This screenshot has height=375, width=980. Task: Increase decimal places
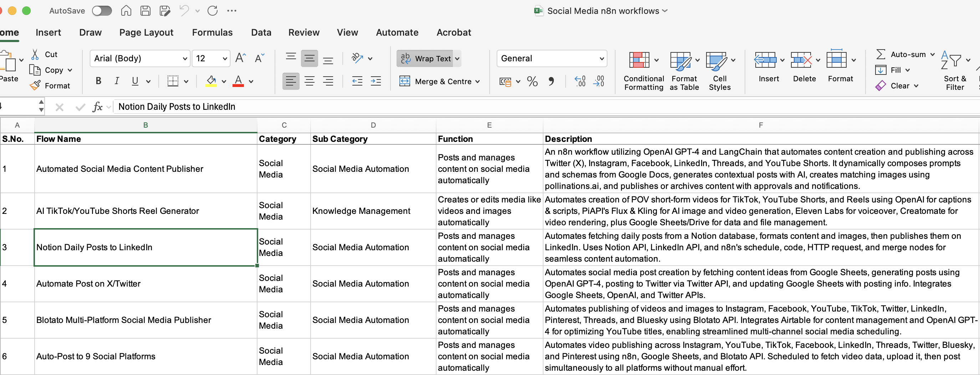pyautogui.click(x=580, y=81)
